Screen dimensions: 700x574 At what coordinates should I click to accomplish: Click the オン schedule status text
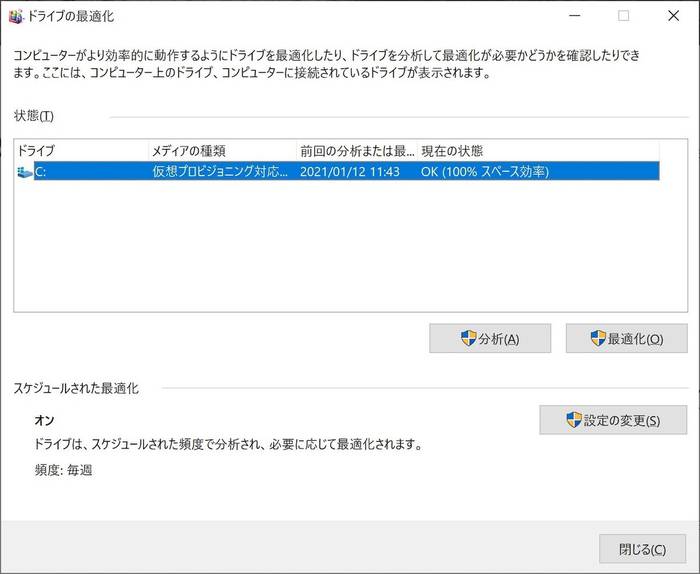click(44, 420)
